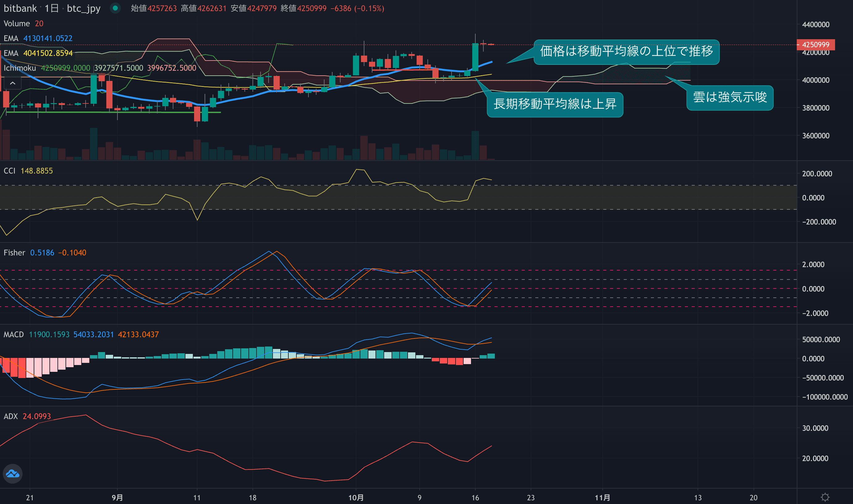853x504 pixels.
Task: Click the TradingView logo icon
Action: (x=13, y=473)
